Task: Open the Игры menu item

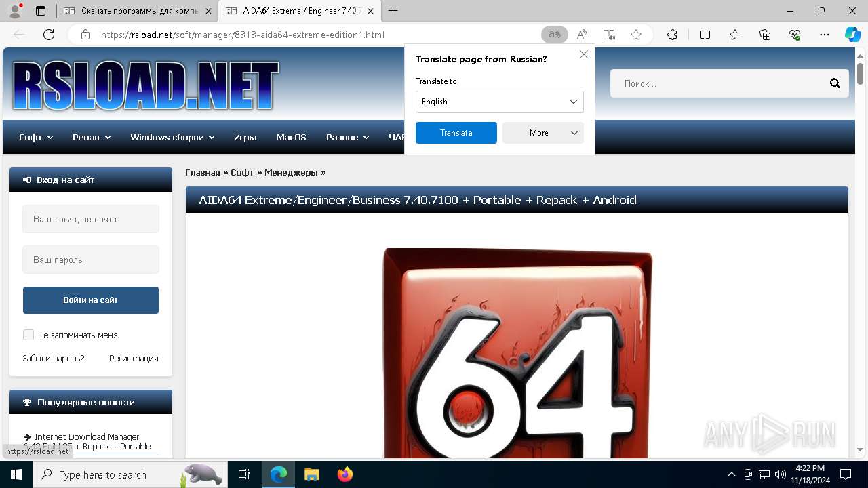Action: click(x=245, y=137)
